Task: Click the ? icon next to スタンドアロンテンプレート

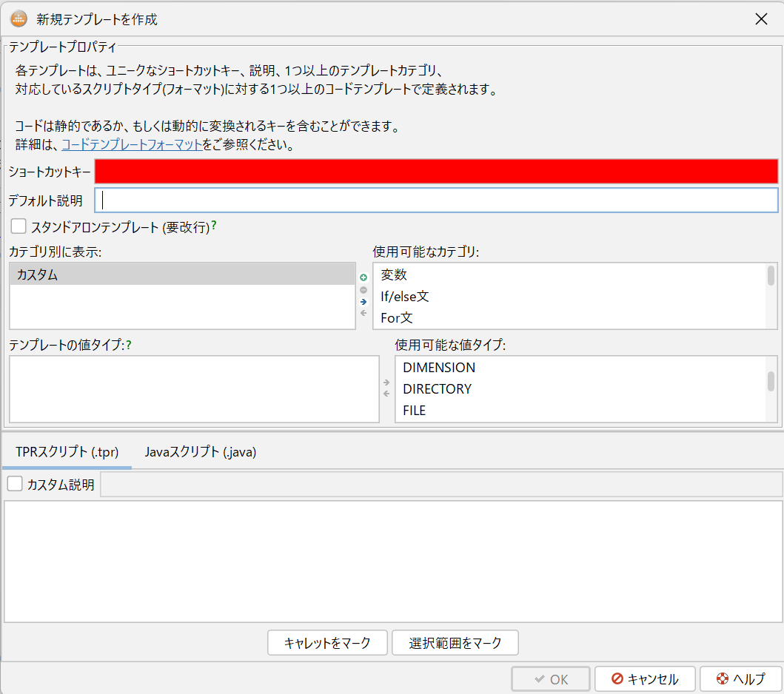Action: click(x=214, y=226)
